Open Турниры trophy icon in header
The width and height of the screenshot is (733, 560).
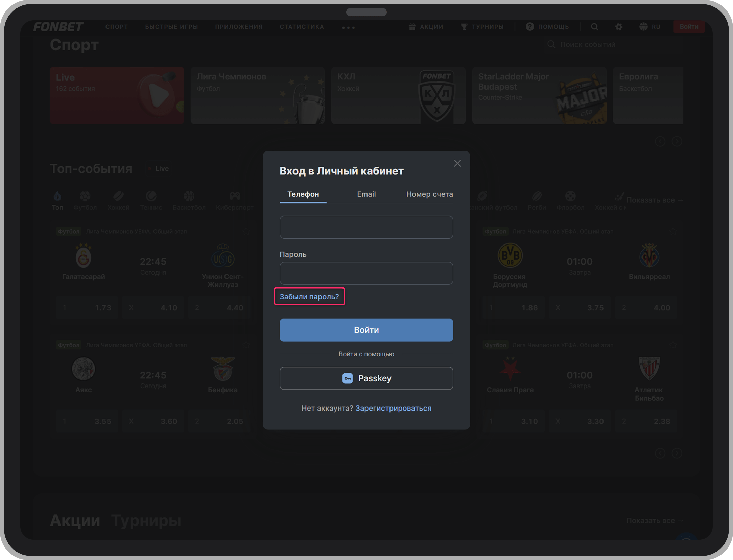click(x=464, y=27)
